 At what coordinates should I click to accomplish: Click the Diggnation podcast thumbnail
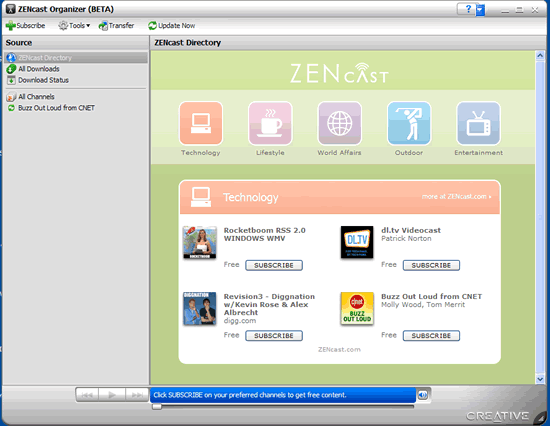click(200, 308)
